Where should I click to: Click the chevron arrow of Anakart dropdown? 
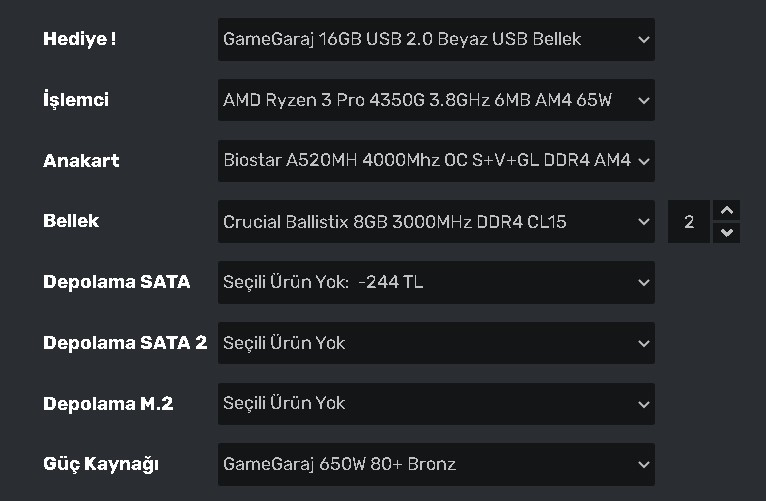[642, 160]
